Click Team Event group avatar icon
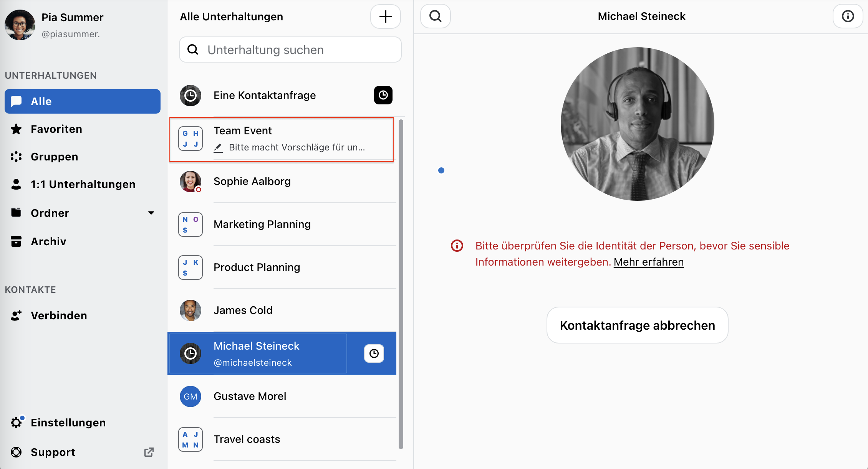This screenshot has width=868, height=469. pyautogui.click(x=190, y=139)
